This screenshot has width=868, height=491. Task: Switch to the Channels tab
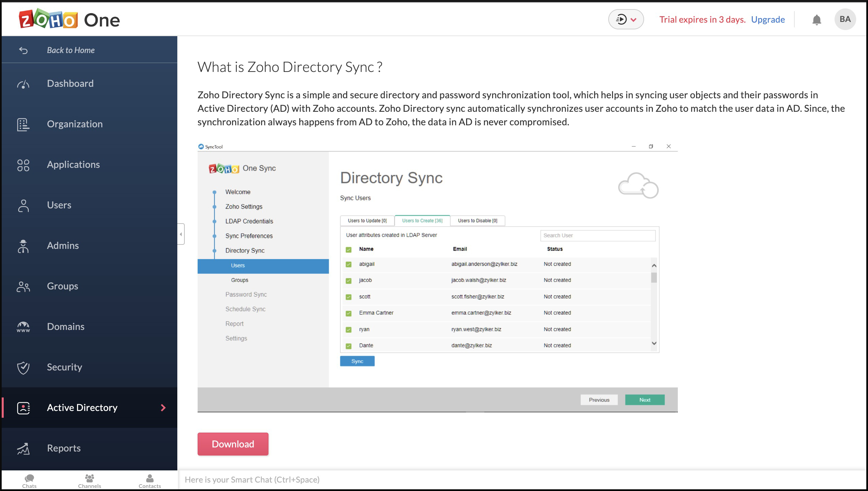90,481
